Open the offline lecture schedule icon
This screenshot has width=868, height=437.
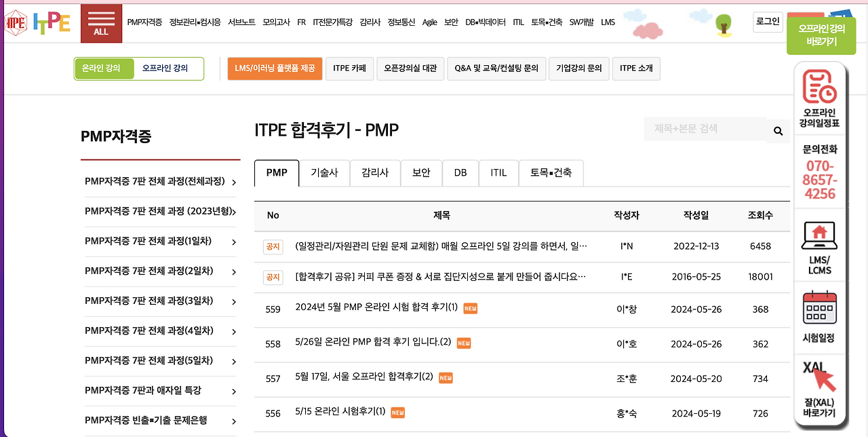819,88
